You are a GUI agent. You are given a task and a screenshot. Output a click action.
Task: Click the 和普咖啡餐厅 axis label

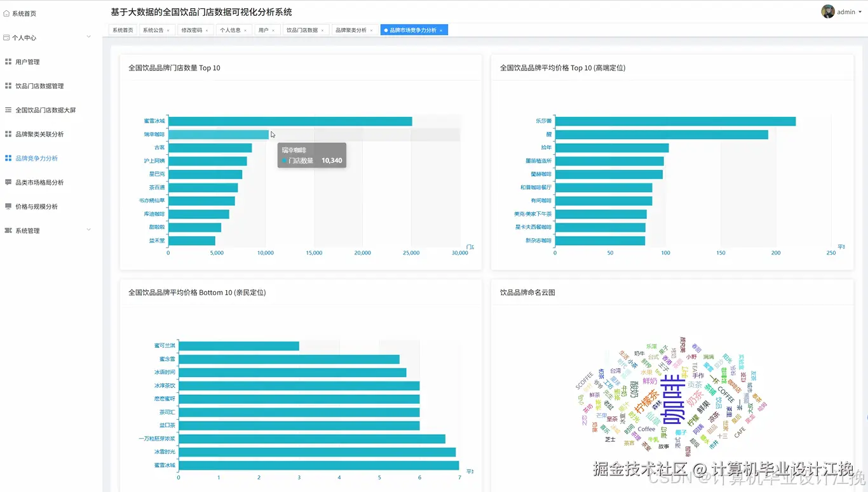(536, 187)
